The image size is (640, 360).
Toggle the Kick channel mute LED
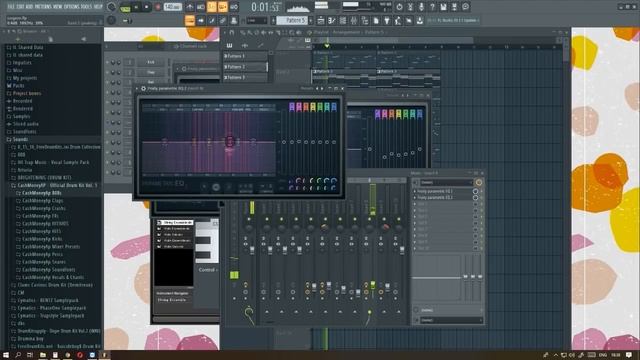(x=107, y=62)
